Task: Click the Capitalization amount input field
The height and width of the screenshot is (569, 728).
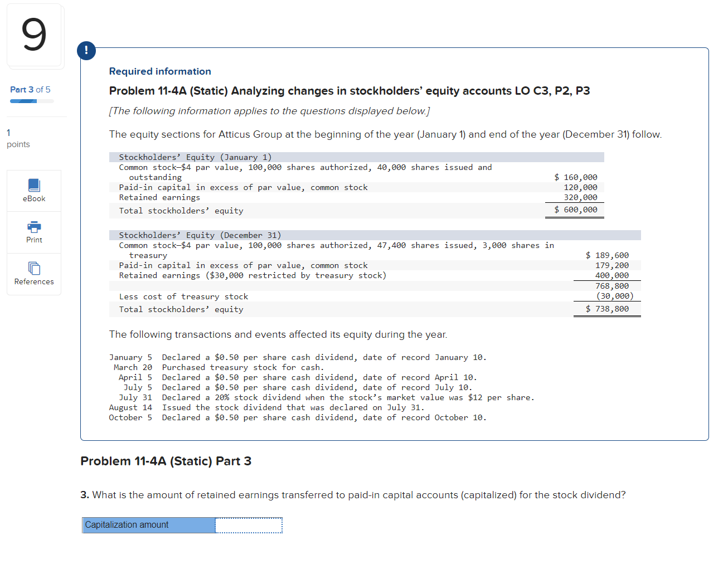Action: click(249, 525)
